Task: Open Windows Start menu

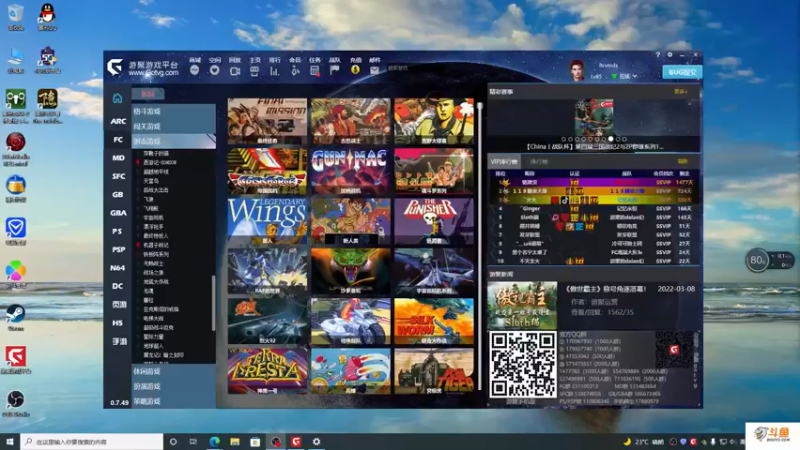Action: 10,441
